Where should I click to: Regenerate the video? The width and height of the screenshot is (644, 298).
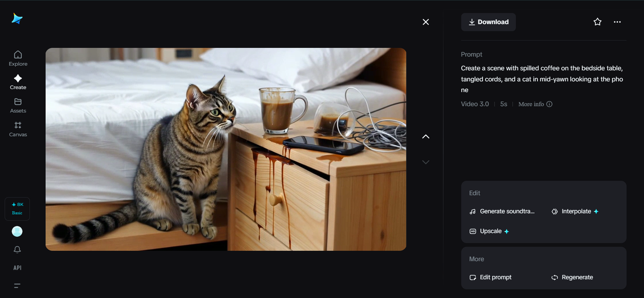[572, 277]
